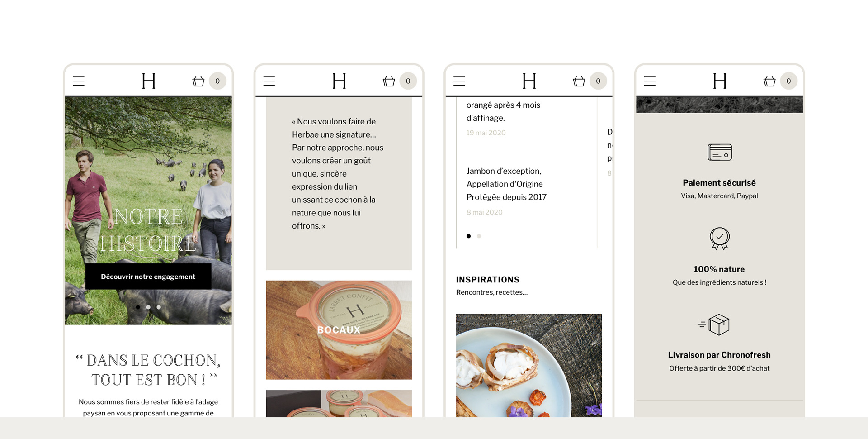Select third hero carousel dot
Viewport: 868px width, 439px height.
pos(159,307)
